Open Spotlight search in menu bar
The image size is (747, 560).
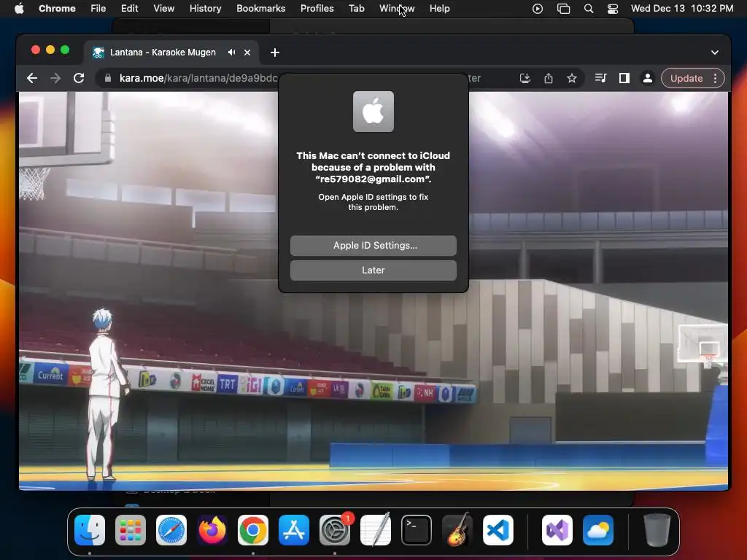tap(589, 9)
